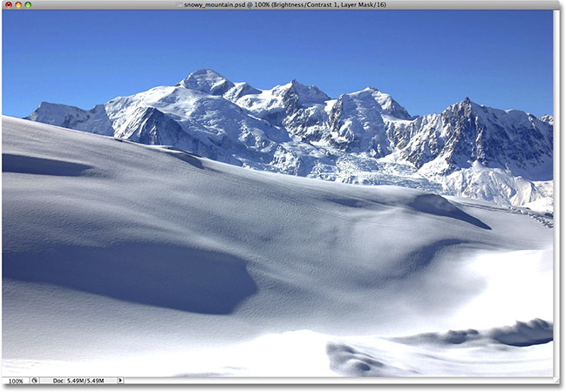Click the Doc: 5.49M/5.49M status info
This screenshot has width=566, height=392.
coord(78,381)
